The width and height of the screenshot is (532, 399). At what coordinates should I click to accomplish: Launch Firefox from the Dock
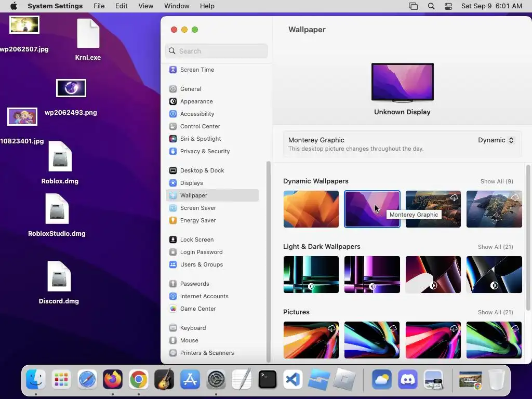point(113,379)
